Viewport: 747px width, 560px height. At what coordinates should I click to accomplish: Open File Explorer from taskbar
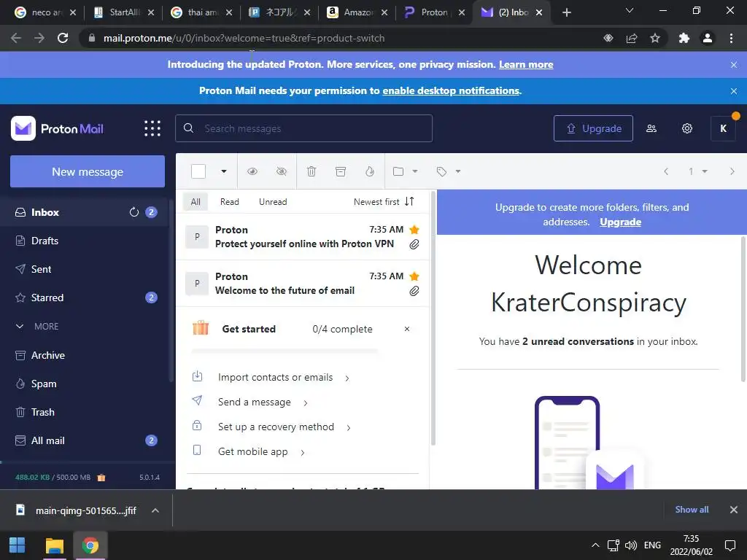(54, 545)
